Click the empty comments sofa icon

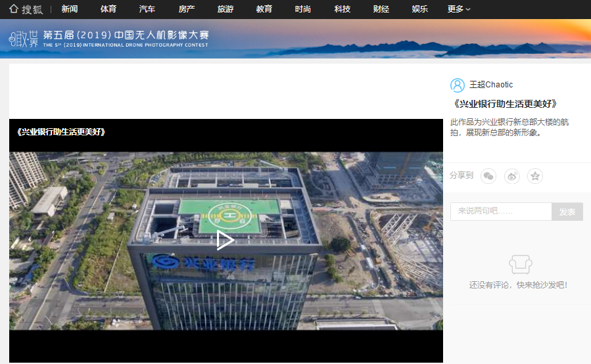coord(521,264)
